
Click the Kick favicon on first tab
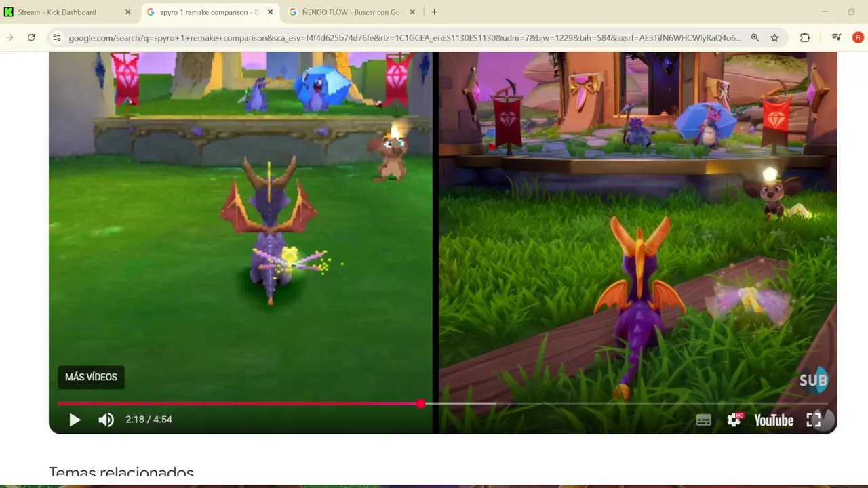pos(8,12)
